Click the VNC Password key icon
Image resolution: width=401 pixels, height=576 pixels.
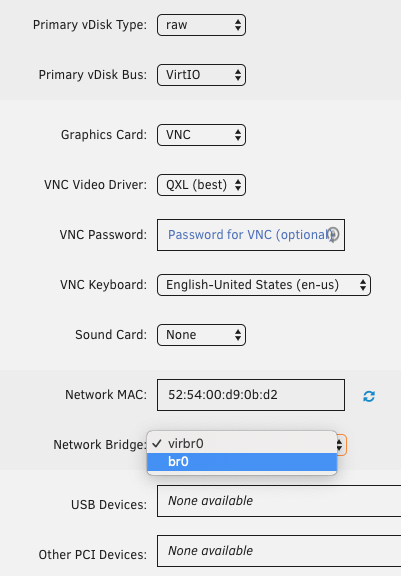[333, 234]
